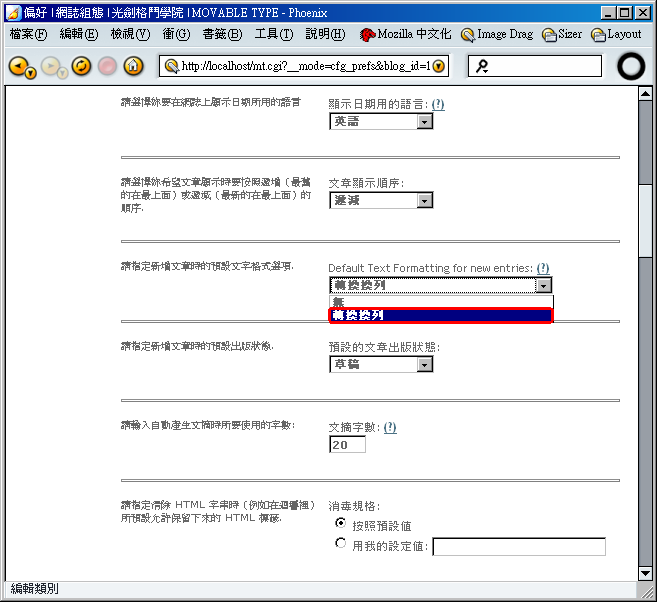The image size is (657, 602).
Task: Click the Phoenix throbber ring icon
Action: (x=631, y=66)
